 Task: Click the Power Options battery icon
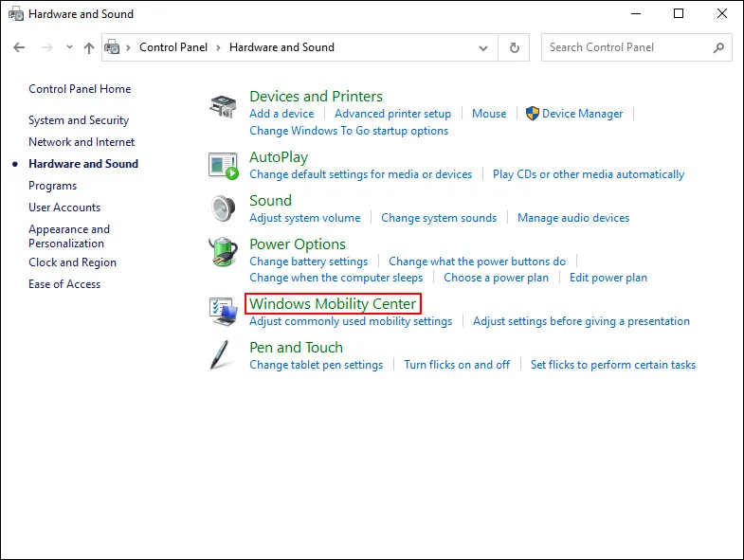click(223, 251)
